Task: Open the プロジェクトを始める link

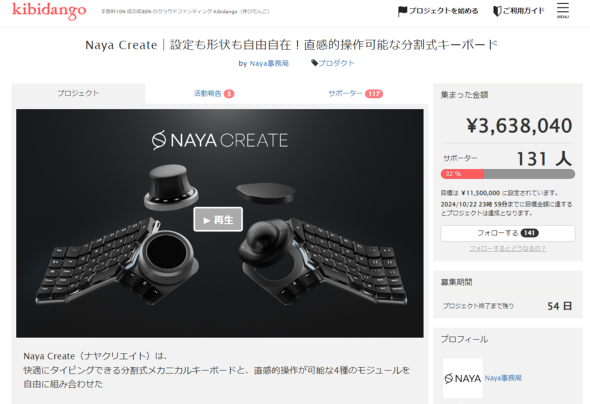Action: click(443, 11)
